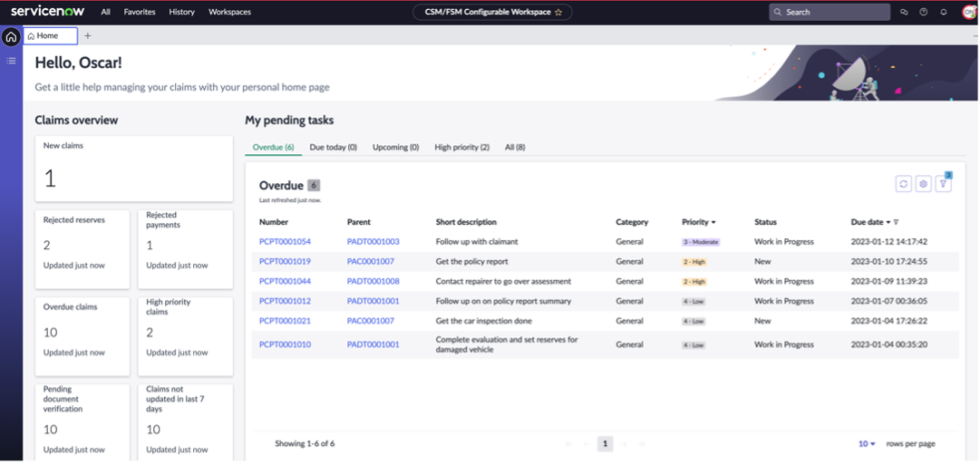Viewport: 980px width, 465px height.
Task: Go to next page arrow
Action: pyautogui.click(x=623, y=444)
